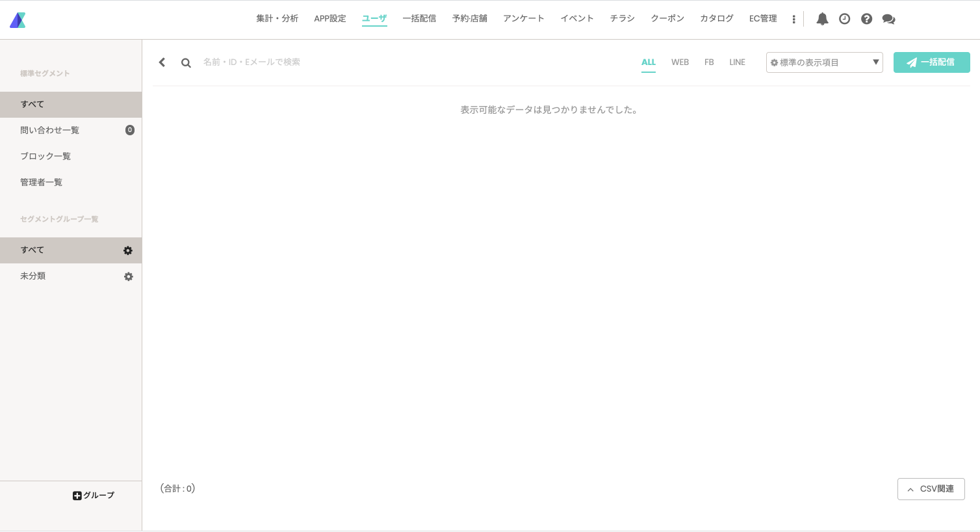Open settings gear for すべて segment group
980x532 pixels.
click(x=128, y=250)
